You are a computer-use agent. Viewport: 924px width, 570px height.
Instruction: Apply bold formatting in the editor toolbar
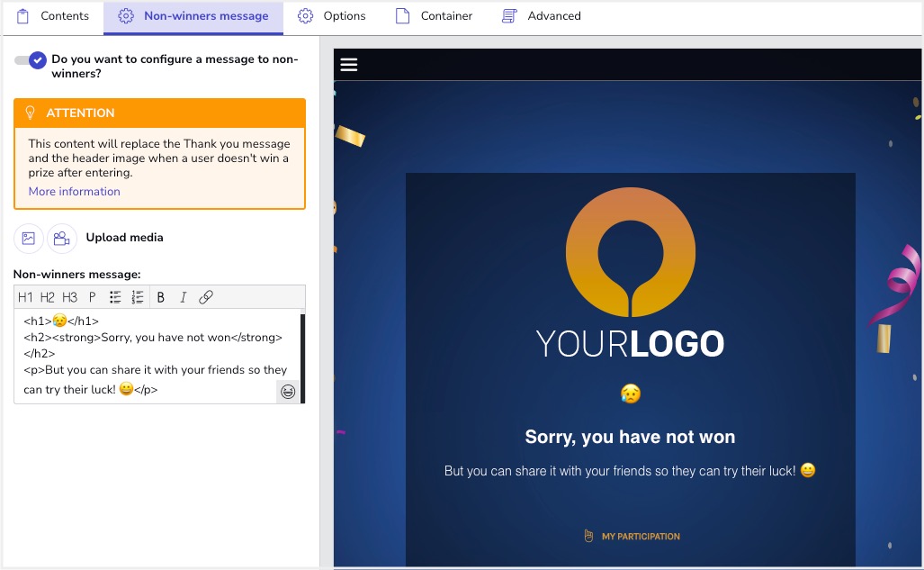(161, 297)
